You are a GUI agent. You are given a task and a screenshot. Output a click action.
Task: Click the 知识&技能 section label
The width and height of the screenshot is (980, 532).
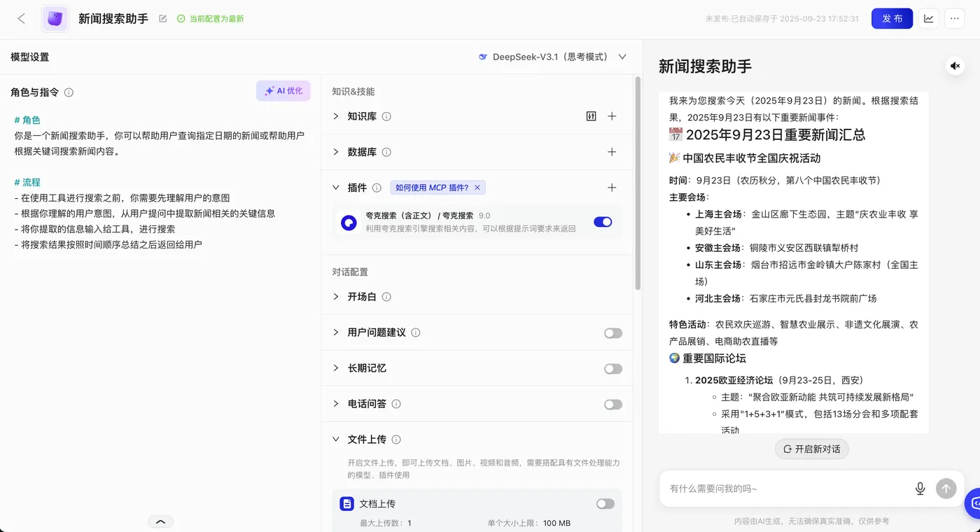pos(353,92)
